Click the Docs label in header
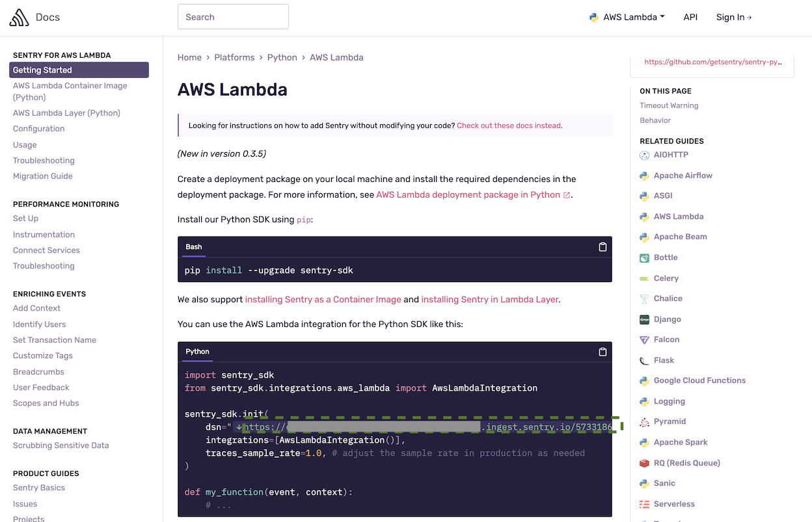812x522 pixels. click(47, 18)
